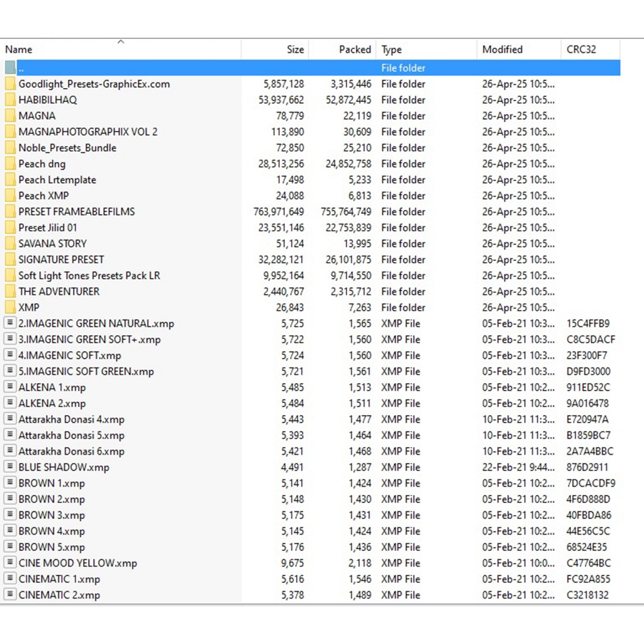Viewport: 644px width, 644px height.
Task: Select CINE MOOD YELLOW.xmp file name
Action: click(x=77, y=563)
